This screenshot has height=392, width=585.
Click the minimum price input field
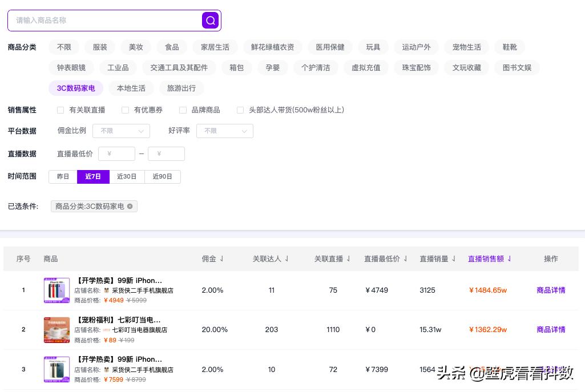116,153
